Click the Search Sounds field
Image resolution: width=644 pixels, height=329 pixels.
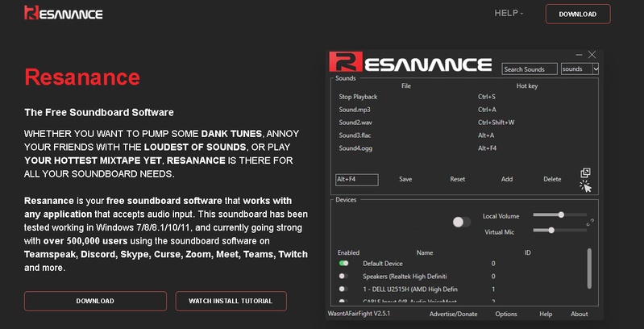[x=530, y=69]
